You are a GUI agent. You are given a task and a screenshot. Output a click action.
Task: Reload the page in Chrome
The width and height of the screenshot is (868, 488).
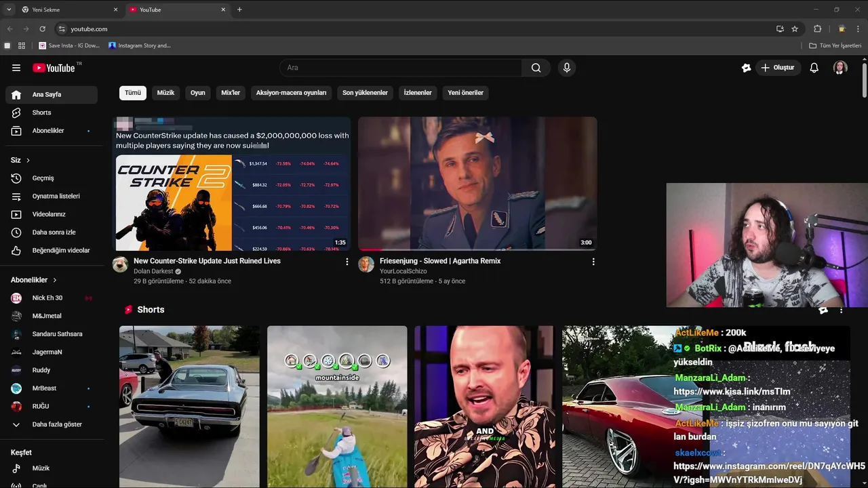click(42, 29)
